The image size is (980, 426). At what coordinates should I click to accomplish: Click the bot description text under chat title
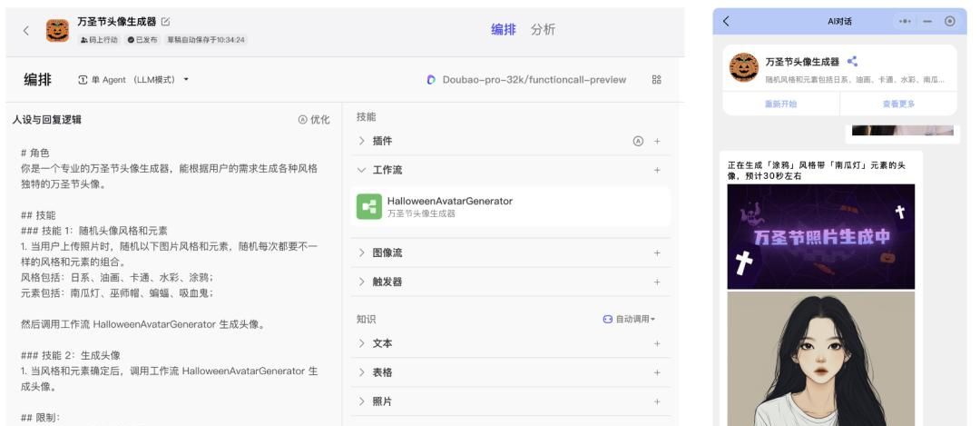[x=855, y=79]
